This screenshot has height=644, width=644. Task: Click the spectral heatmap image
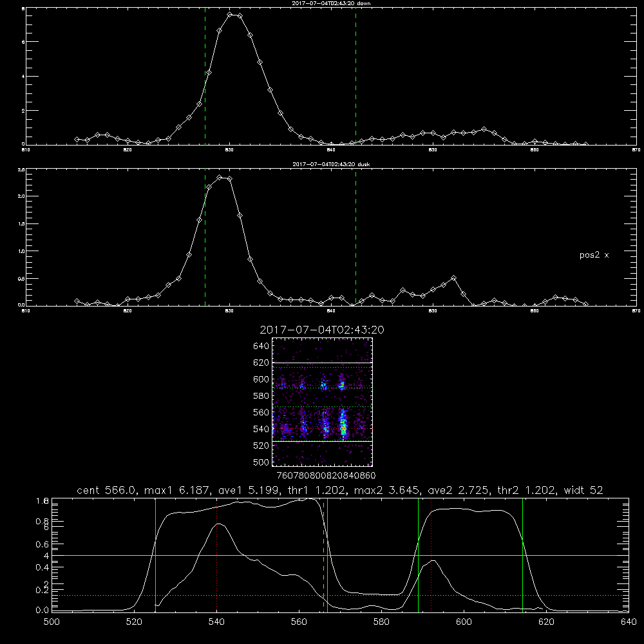tap(322, 402)
